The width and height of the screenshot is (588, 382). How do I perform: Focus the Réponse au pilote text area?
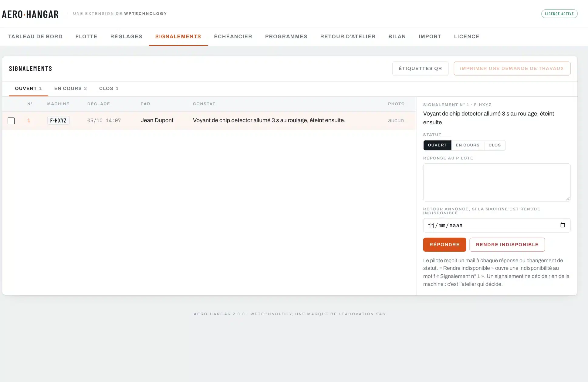click(x=497, y=183)
